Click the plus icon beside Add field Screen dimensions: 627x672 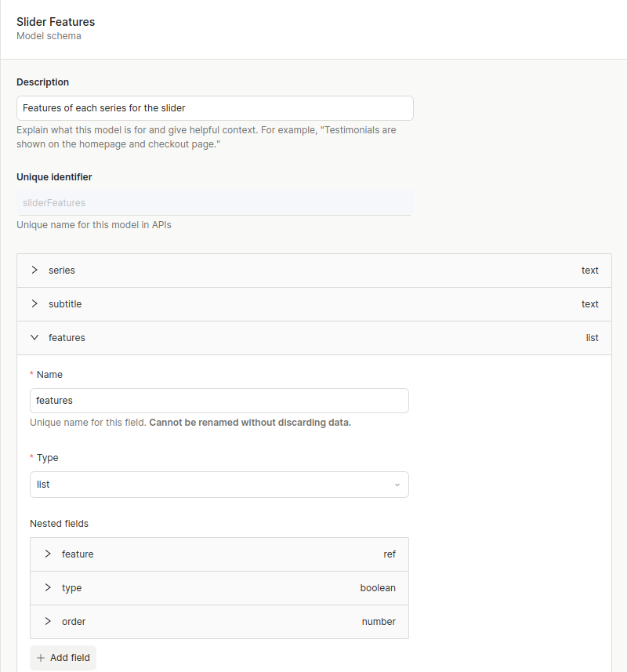click(x=41, y=658)
